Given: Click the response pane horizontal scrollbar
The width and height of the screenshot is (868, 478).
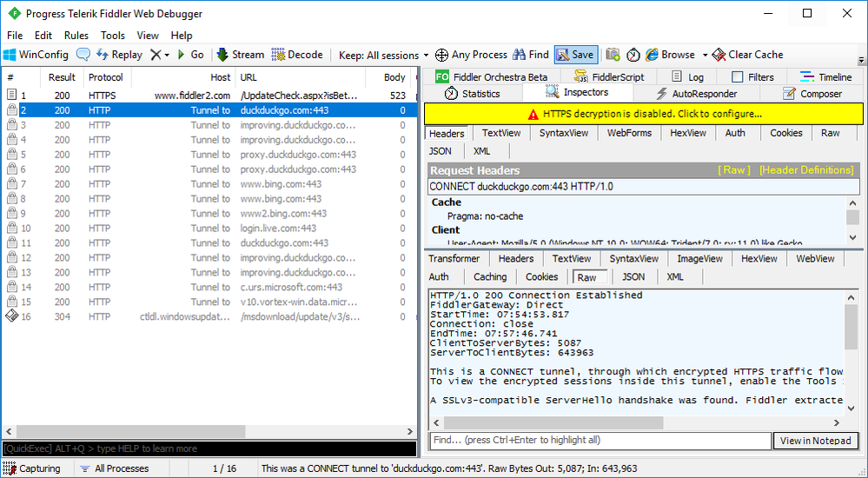Looking at the screenshot, I should (553, 422).
